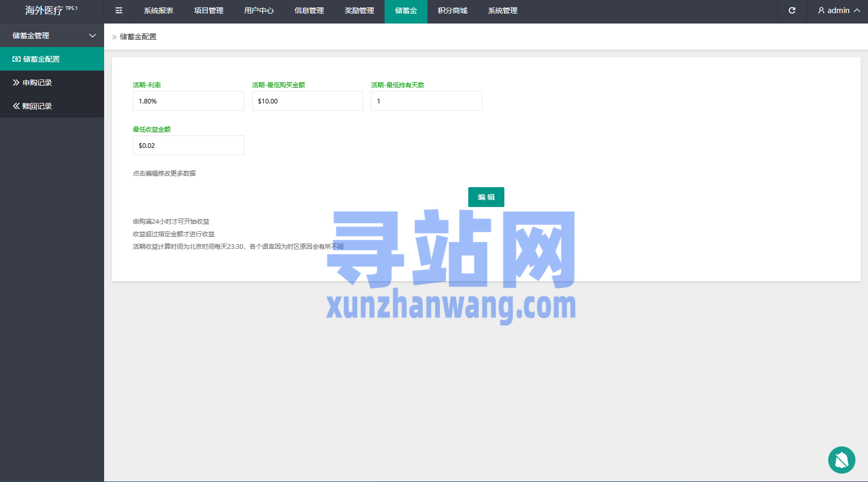Click the 储蓄金配置 money icon in the sidebar
868x482 pixels.
[17, 59]
